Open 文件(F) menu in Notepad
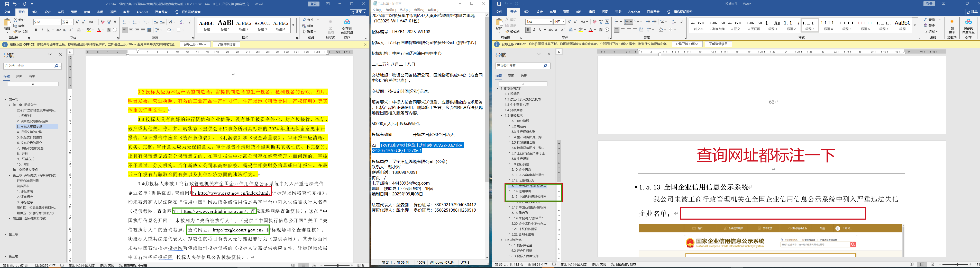Screen dimensions: 980x268 coord(377,10)
